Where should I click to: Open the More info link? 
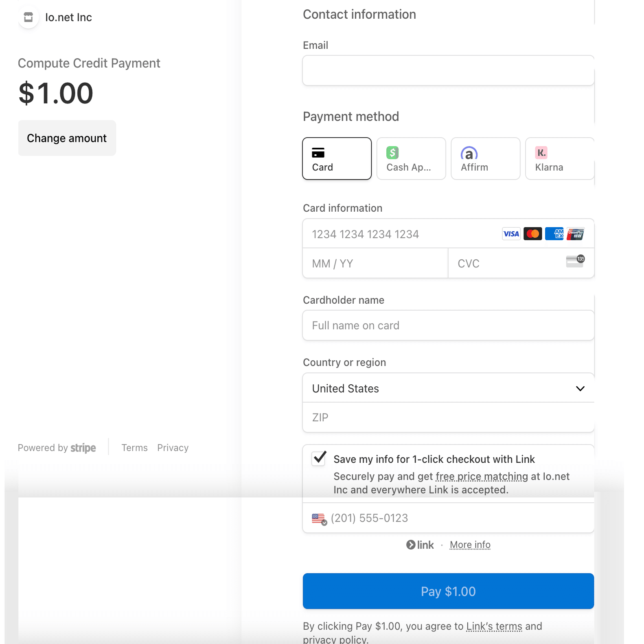pos(470,545)
